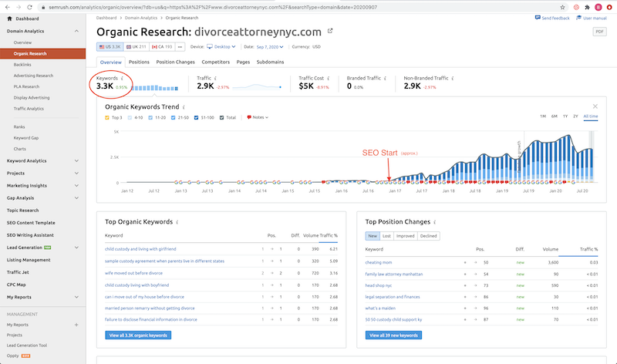The image size is (617, 364).
Task: Click info icon beside Top Organic Keywords
Action: coord(177,222)
